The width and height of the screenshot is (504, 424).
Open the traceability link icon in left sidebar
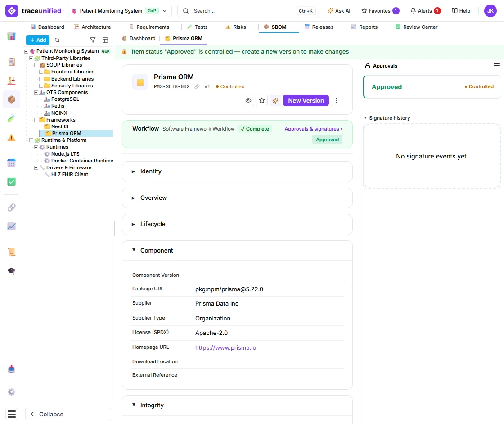pyautogui.click(x=12, y=207)
